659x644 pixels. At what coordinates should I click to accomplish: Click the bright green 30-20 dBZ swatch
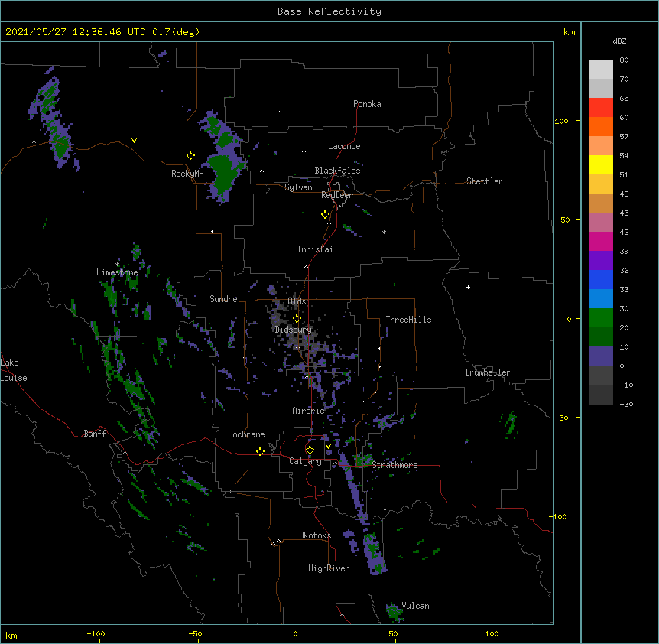tap(601, 318)
